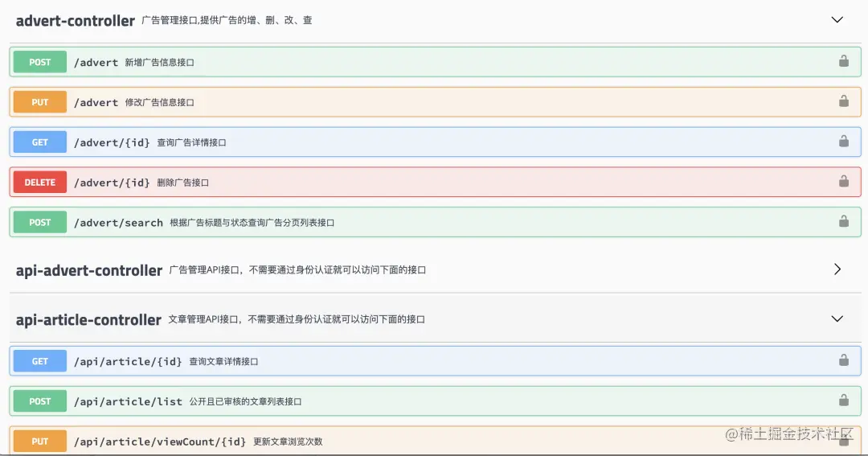Click the PUT badge for /advert
The image size is (868, 456).
point(40,102)
